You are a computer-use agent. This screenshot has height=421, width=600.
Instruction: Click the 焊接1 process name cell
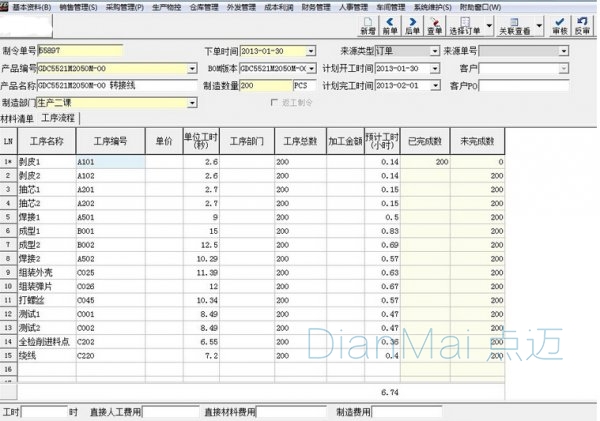coord(47,217)
